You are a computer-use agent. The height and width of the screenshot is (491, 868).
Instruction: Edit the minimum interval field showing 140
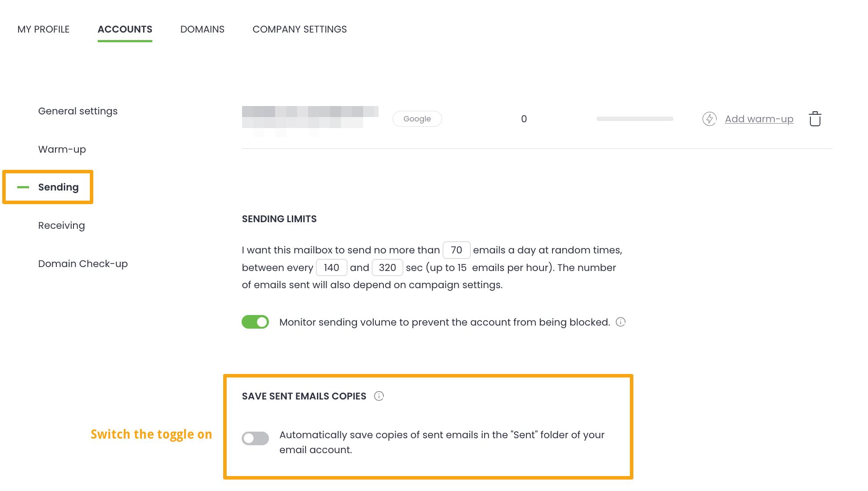pyautogui.click(x=331, y=267)
